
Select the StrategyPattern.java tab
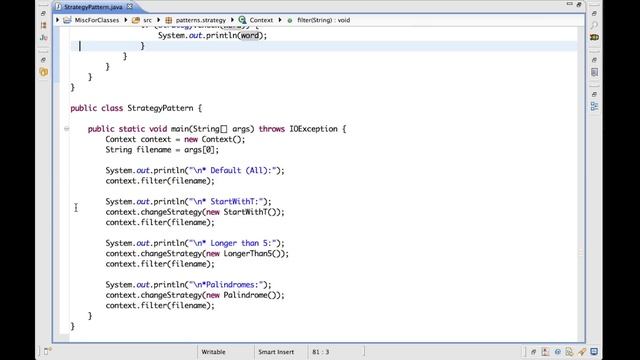tap(93, 7)
